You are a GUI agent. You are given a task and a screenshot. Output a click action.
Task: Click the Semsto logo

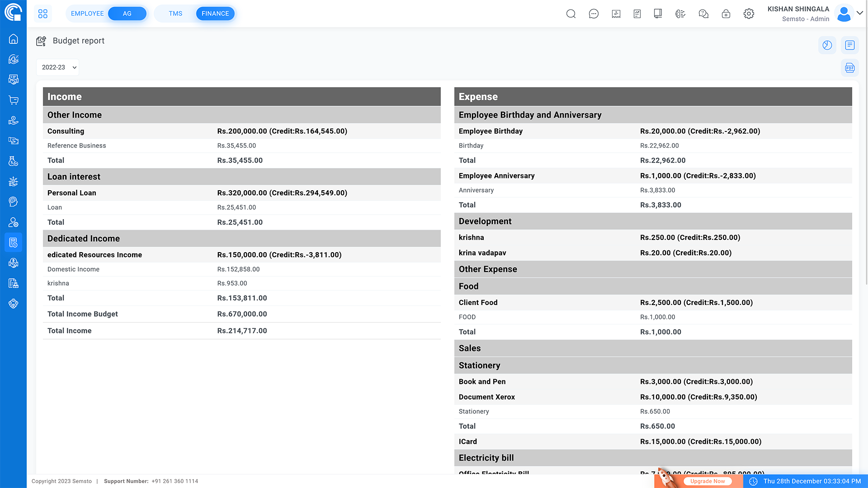coord(14,12)
